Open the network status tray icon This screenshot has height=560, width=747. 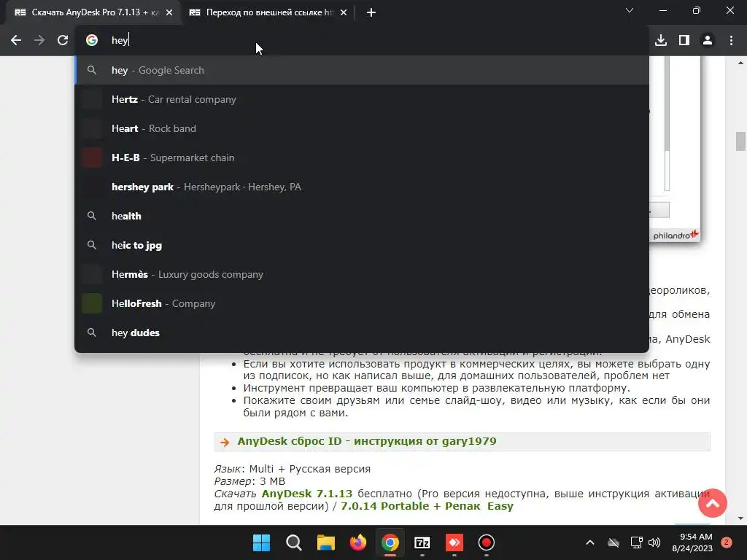tap(636, 542)
